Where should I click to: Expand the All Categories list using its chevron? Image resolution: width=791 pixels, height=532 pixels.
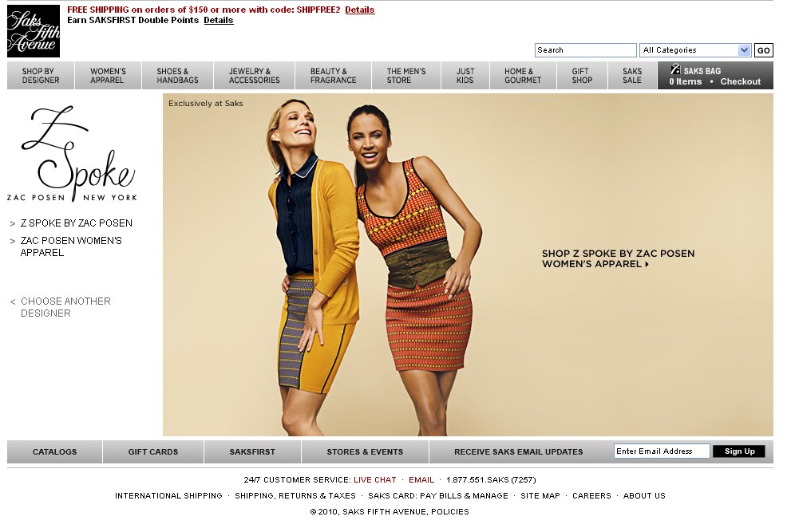tap(744, 49)
